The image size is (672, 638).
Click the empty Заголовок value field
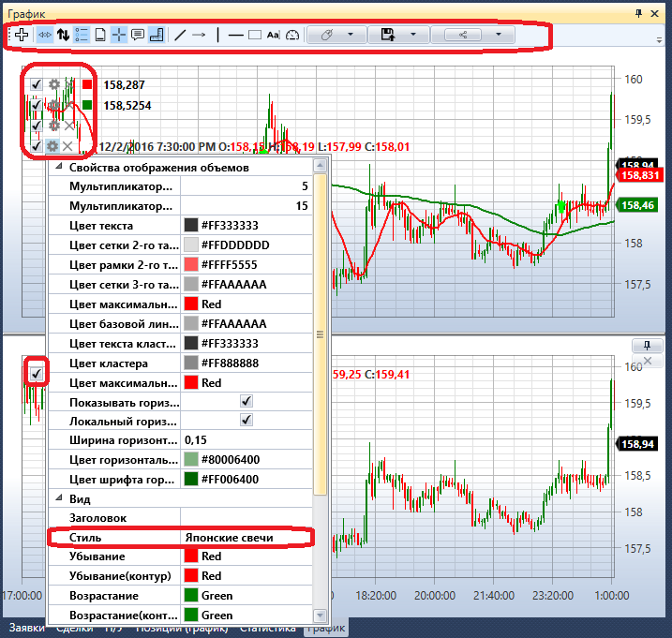[x=246, y=517]
